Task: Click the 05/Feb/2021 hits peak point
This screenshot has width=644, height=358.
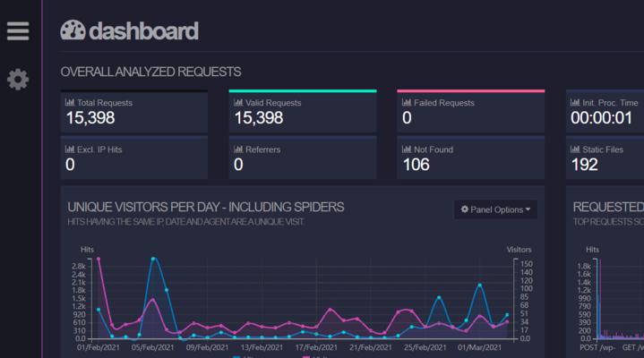Action: tap(154, 260)
